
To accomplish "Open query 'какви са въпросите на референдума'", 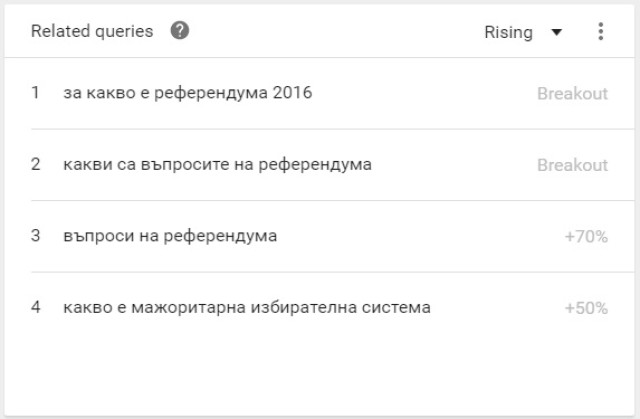I will [x=217, y=164].
